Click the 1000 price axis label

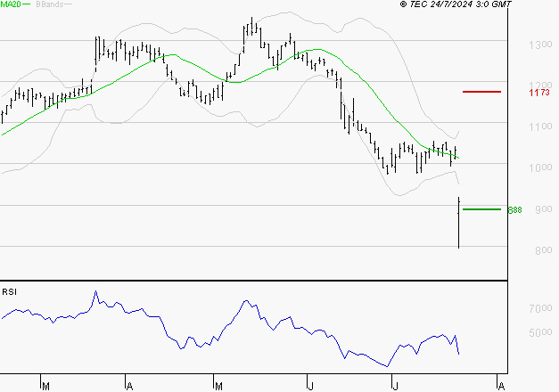pos(540,167)
